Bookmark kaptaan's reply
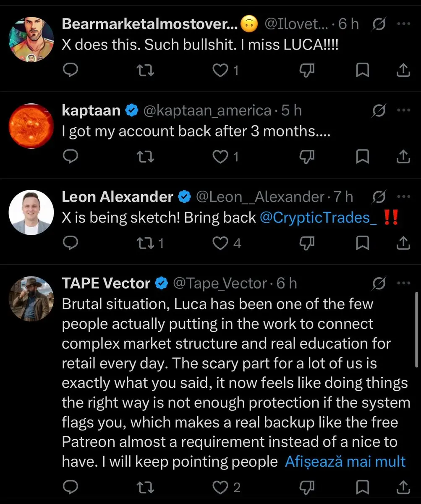Viewport: 421px width, 504px height. click(x=362, y=157)
